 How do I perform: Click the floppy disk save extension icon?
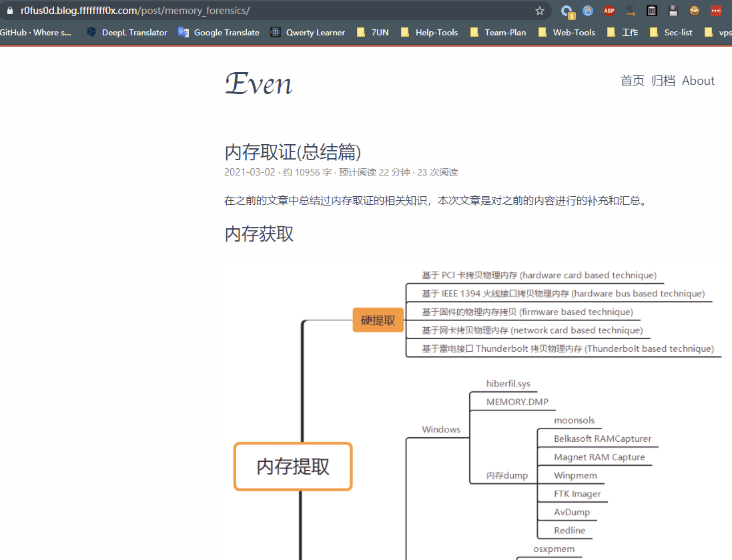coord(673,11)
